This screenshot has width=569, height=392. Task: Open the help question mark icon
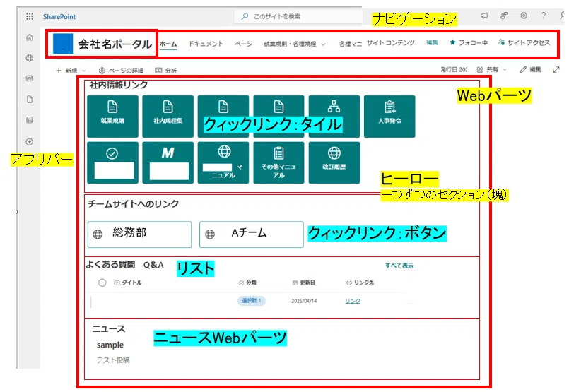pyautogui.click(x=544, y=16)
